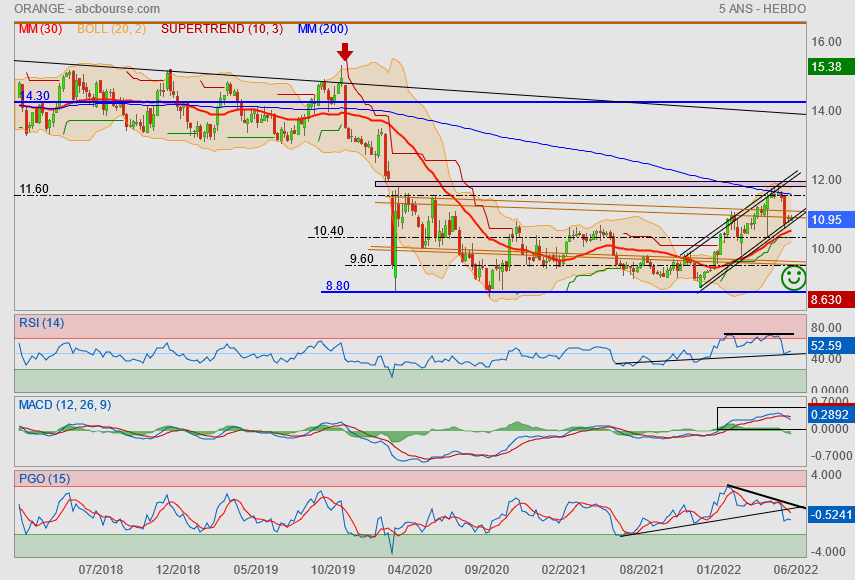The image size is (855, 580).
Task: Click the MACD (12, 26, 9) panel label
Action: click(65, 405)
